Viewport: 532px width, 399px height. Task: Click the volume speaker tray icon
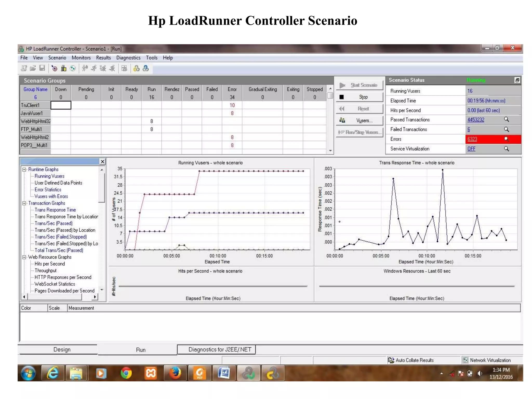(x=480, y=374)
